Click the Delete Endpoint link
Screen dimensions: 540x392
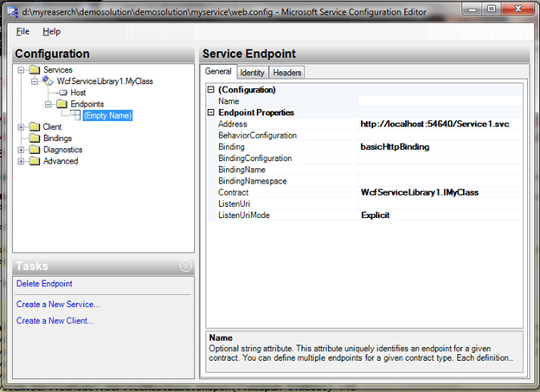(x=44, y=284)
